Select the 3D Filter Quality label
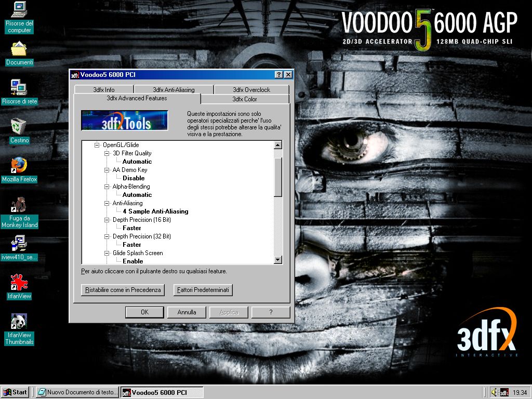532x399 pixels. pos(132,153)
